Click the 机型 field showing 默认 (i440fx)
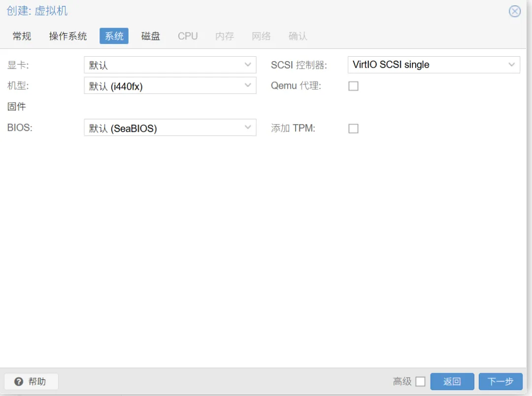The height and width of the screenshot is (396, 532). click(170, 85)
